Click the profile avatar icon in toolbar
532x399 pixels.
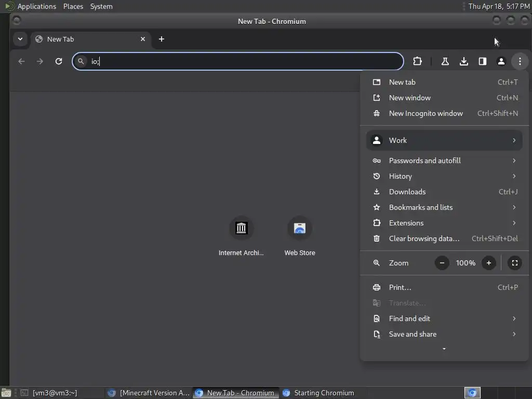pos(501,61)
